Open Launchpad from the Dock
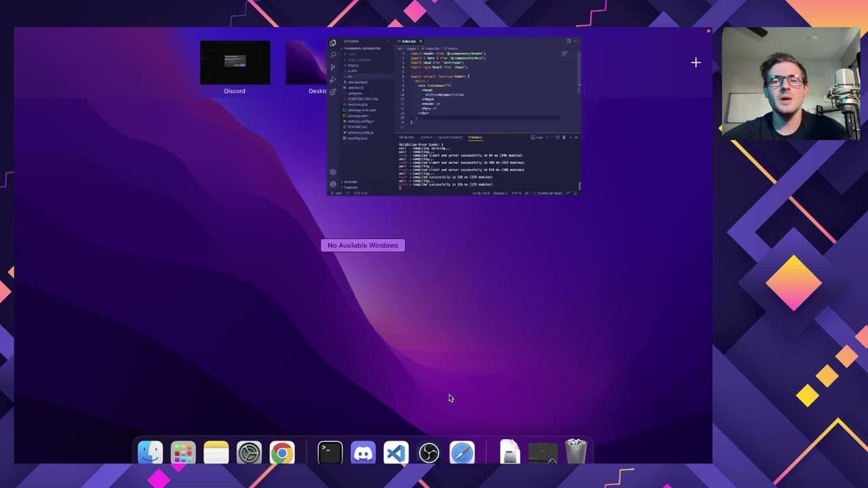Image resolution: width=868 pixels, height=488 pixels. coord(183,453)
